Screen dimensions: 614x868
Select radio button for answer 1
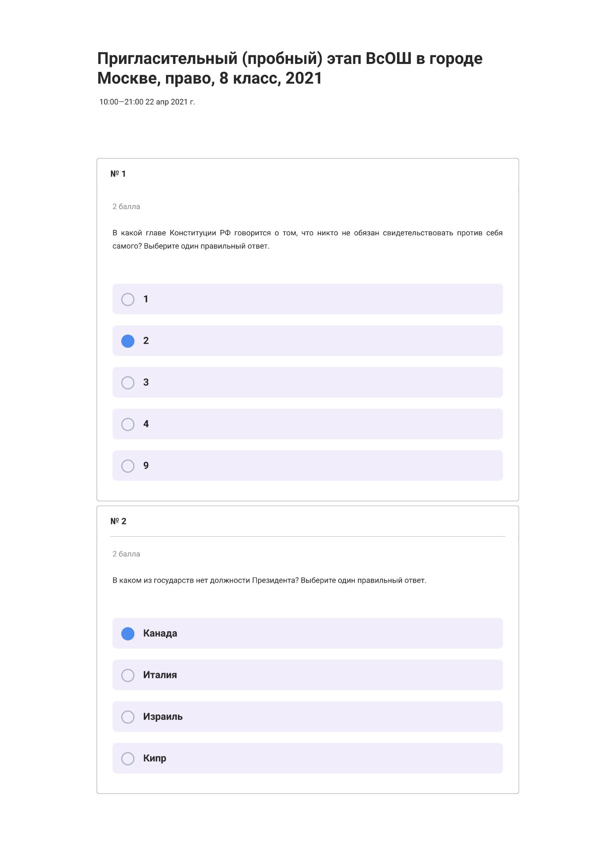128,299
